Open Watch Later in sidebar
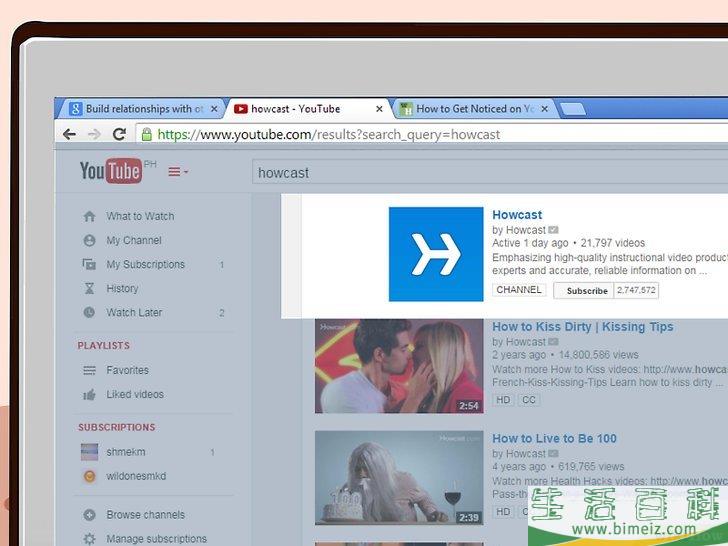728x546 pixels. click(x=134, y=312)
